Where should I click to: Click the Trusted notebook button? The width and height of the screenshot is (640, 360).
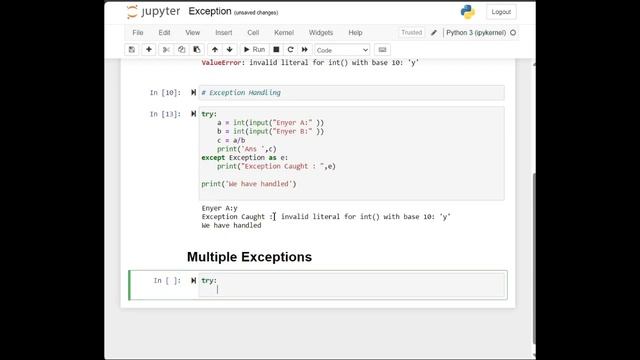tap(411, 33)
